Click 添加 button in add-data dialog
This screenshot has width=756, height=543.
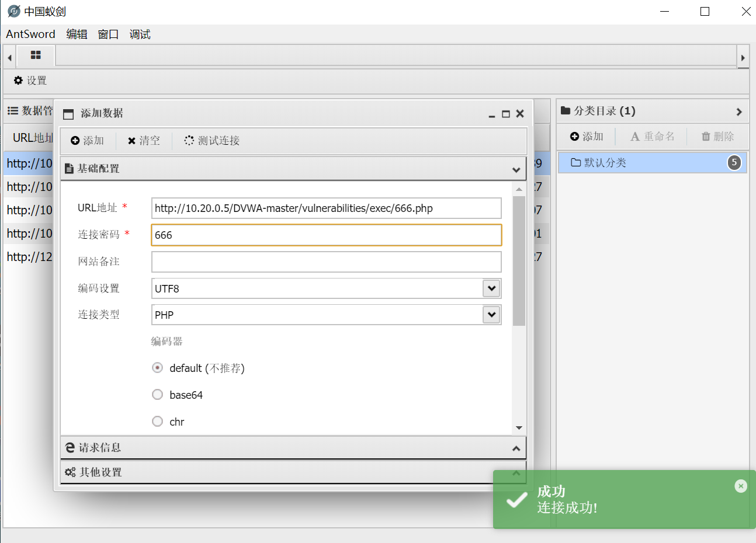pos(87,140)
